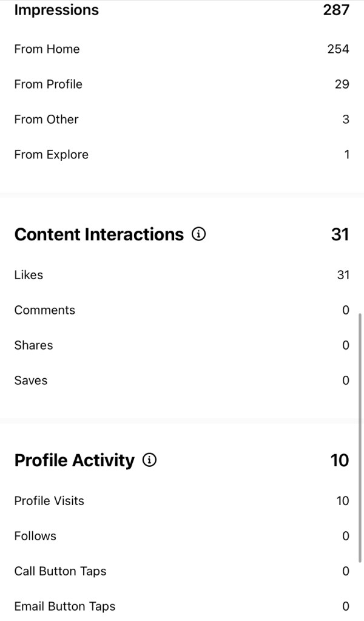Select the From Profile row label
The image size is (364, 621).
point(48,84)
